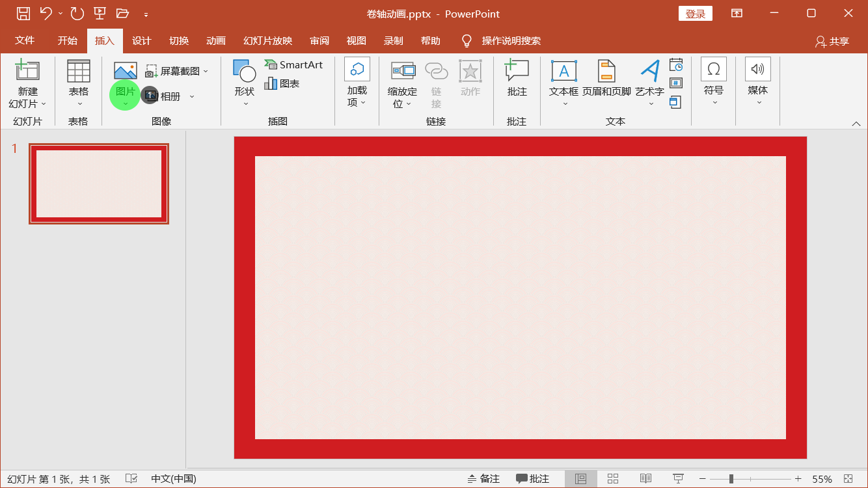Switch to slide sorter view

pyautogui.click(x=613, y=479)
